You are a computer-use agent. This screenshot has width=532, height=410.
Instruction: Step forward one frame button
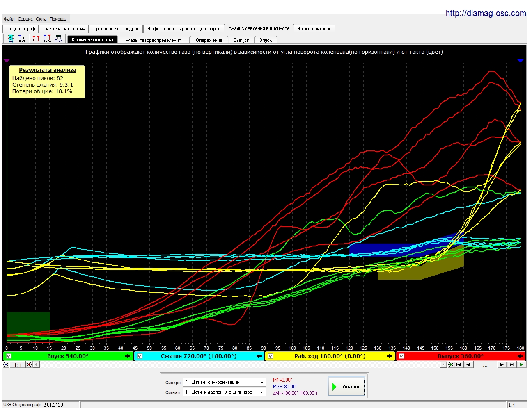click(502, 364)
